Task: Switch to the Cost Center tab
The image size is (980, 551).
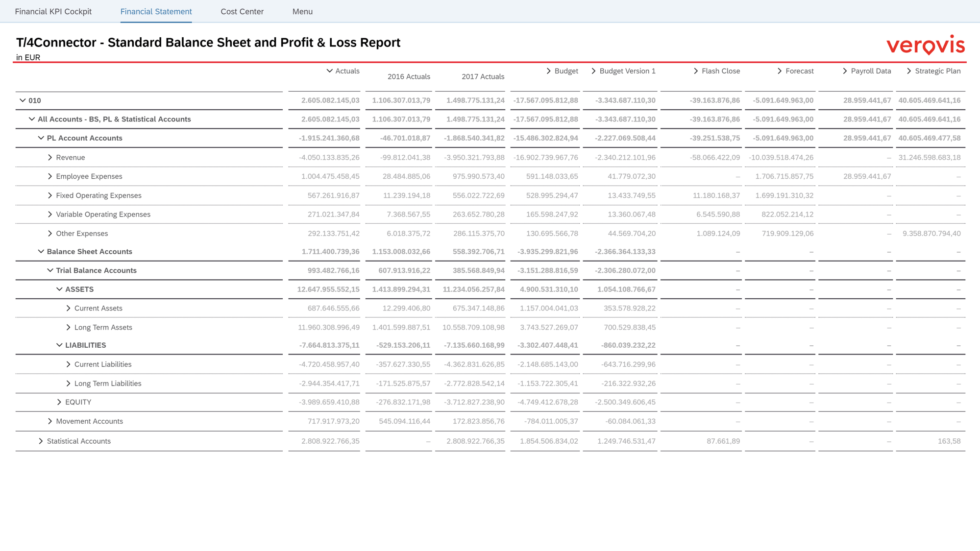Action: coord(242,11)
